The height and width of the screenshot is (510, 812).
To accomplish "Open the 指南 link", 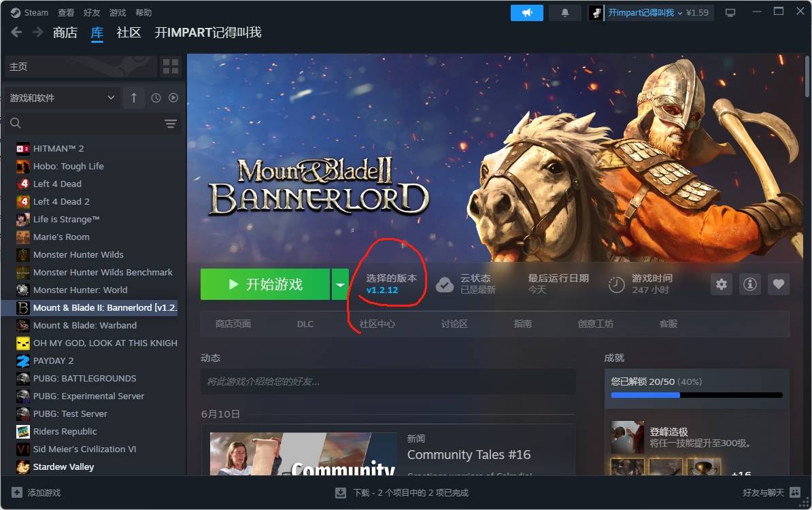I will click(x=522, y=324).
